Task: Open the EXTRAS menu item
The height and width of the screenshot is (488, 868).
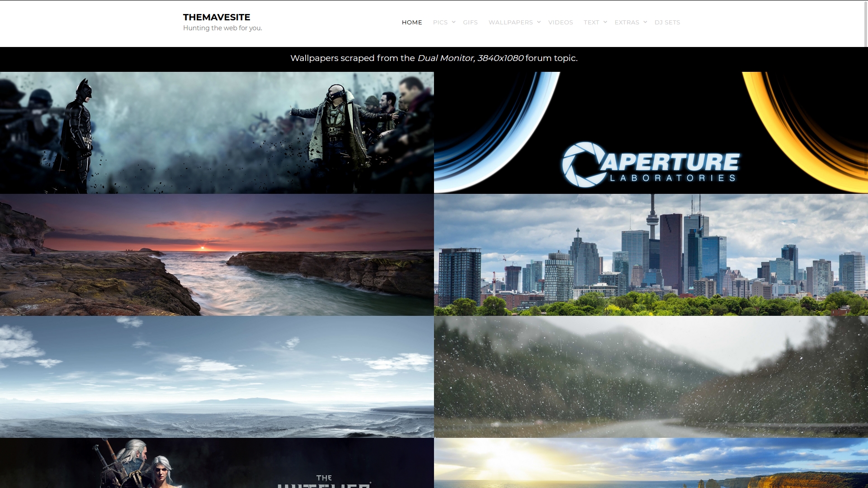Action: [x=627, y=22]
